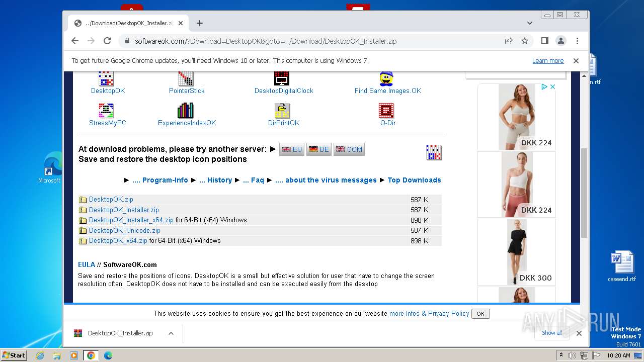Expand DesktopOK_Installer.zip download options
The image size is (644, 362).
(171, 333)
